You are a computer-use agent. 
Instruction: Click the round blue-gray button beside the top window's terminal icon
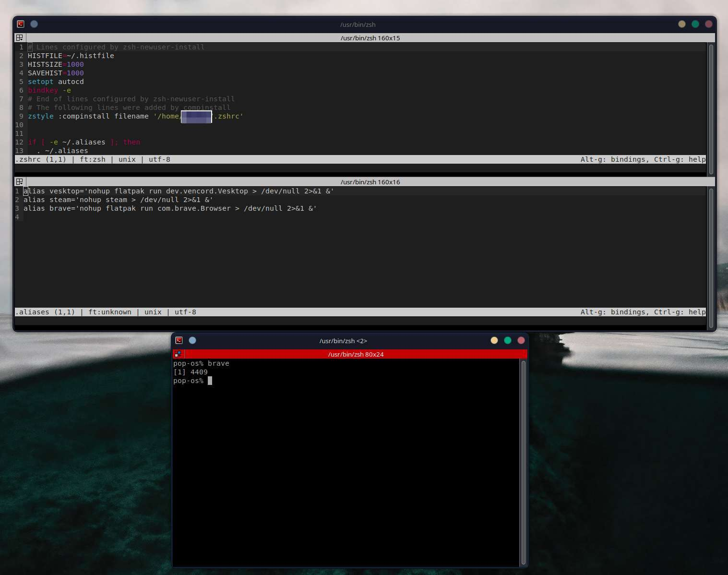[34, 24]
